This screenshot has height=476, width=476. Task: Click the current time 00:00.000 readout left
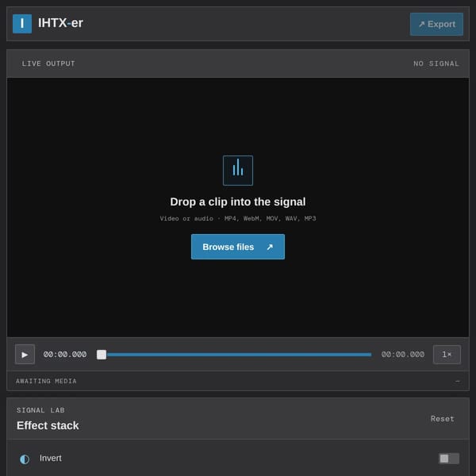(65, 355)
